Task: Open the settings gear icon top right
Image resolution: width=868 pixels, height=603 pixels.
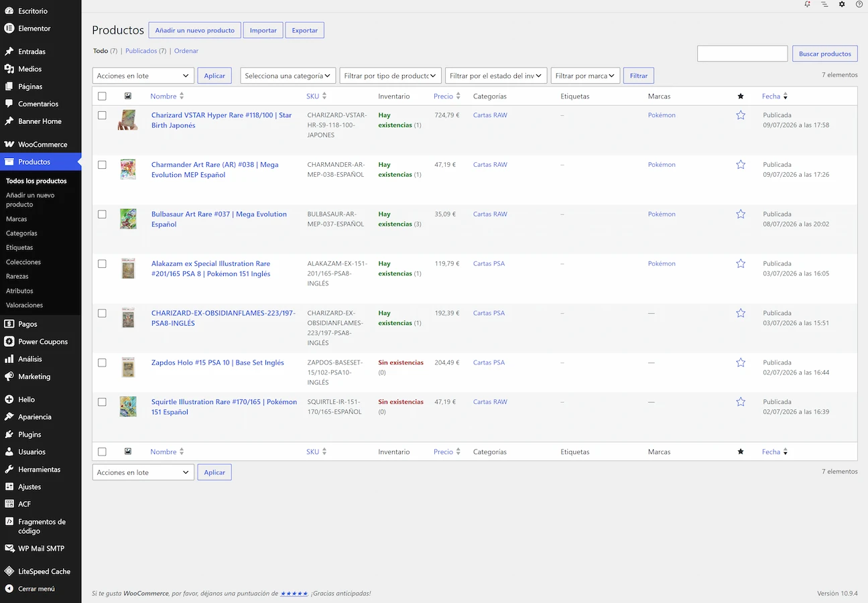Action: (842, 4)
